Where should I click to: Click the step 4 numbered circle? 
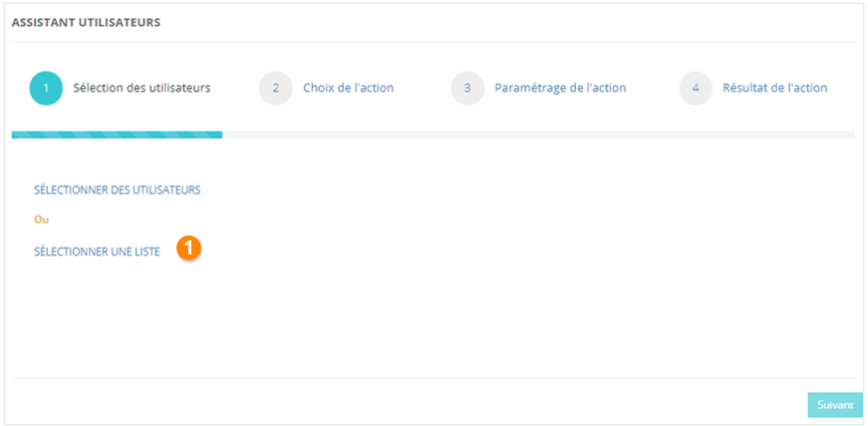pyautogui.click(x=696, y=88)
